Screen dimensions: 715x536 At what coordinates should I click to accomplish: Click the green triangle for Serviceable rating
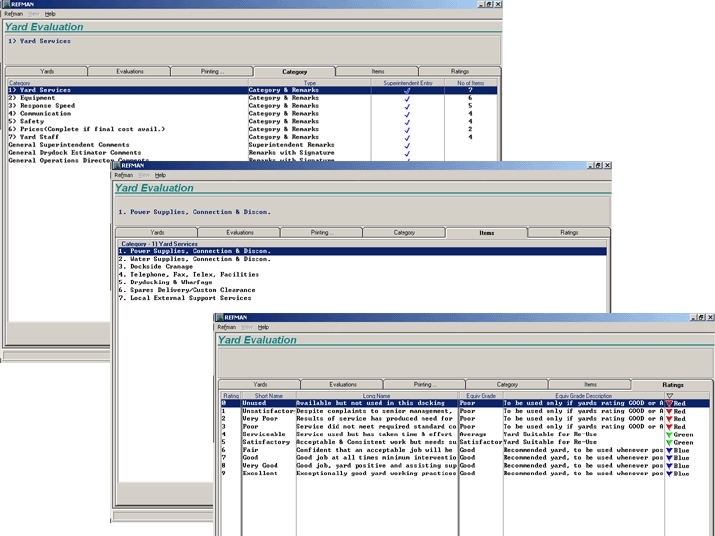click(669, 435)
